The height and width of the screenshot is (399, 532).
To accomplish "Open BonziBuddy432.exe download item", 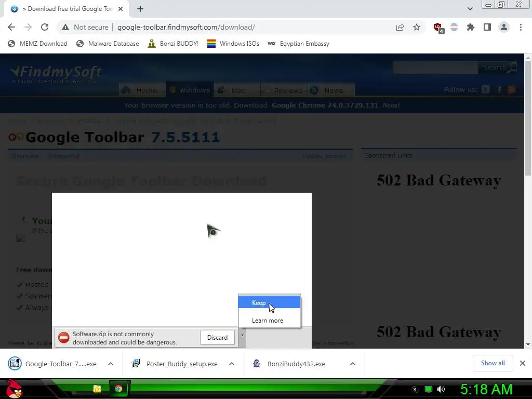I will click(289, 364).
